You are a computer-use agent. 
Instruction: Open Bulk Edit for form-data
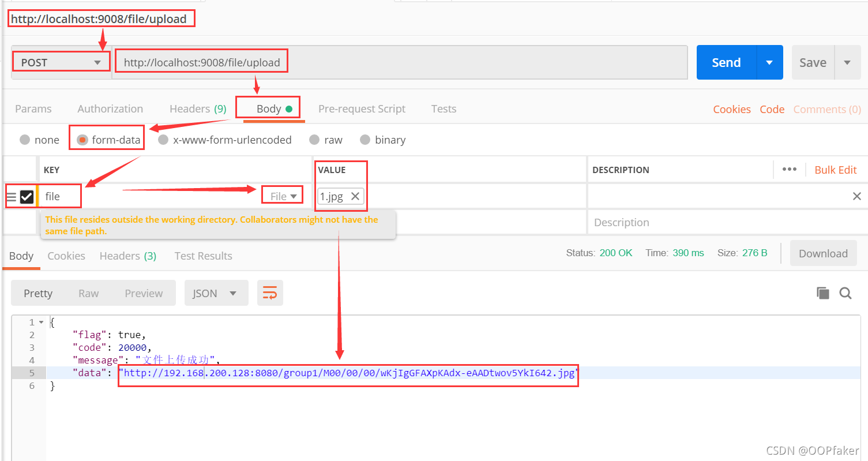click(x=835, y=169)
